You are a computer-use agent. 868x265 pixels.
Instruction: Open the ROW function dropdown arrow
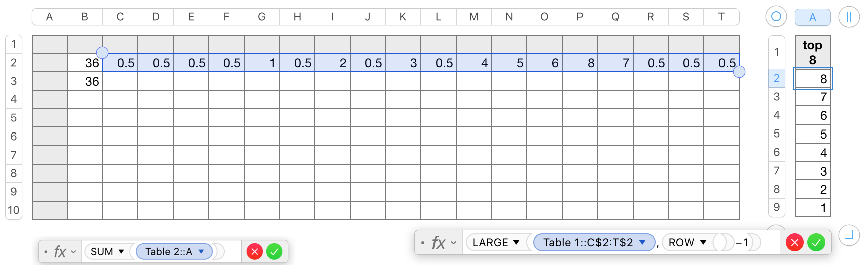point(703,243)
